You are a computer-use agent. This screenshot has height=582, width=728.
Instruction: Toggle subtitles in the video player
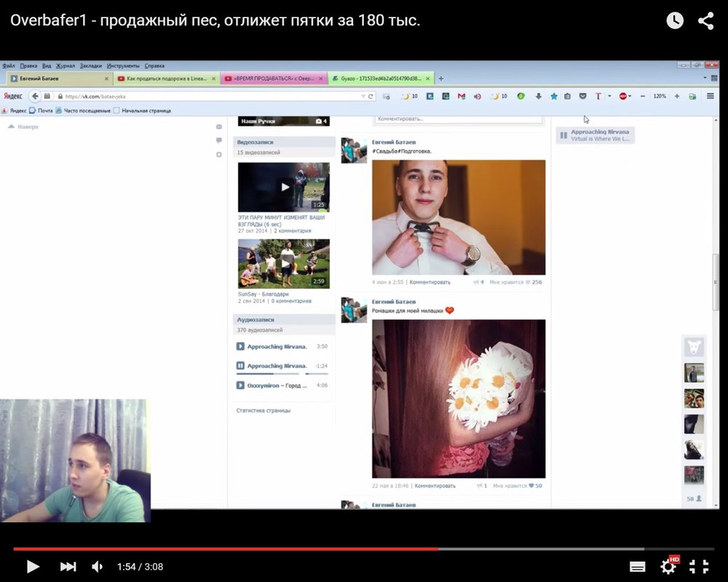click(638, 567)
